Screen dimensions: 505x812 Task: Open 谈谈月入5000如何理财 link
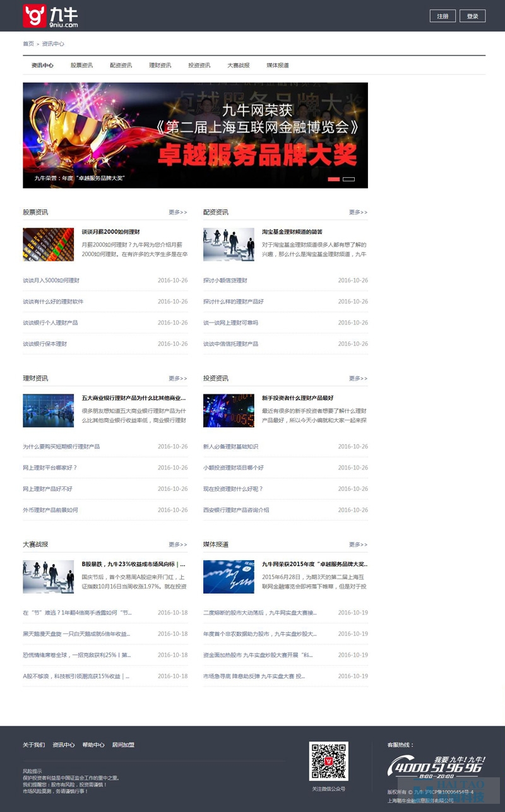point(51,281)
